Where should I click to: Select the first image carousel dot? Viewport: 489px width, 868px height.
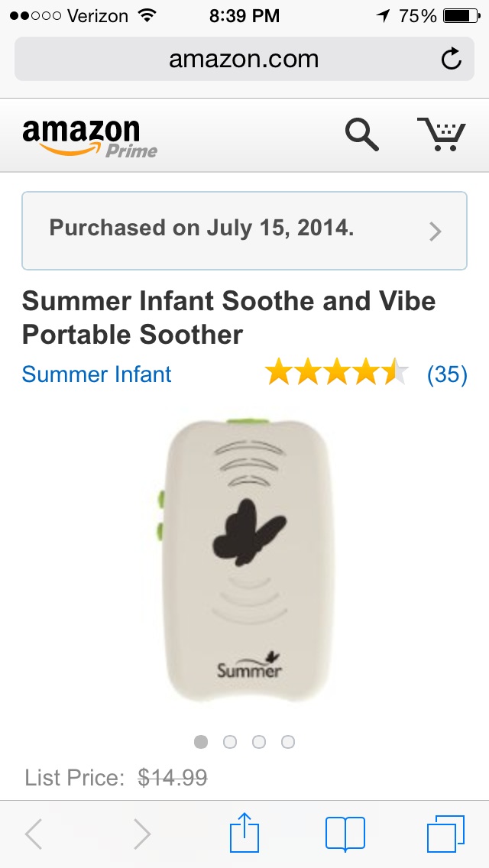point(201,742)
